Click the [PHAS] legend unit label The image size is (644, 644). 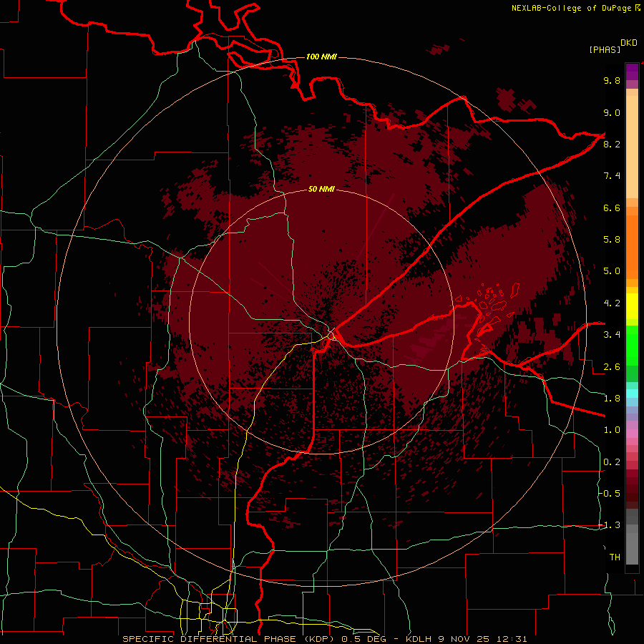(605, 49)
